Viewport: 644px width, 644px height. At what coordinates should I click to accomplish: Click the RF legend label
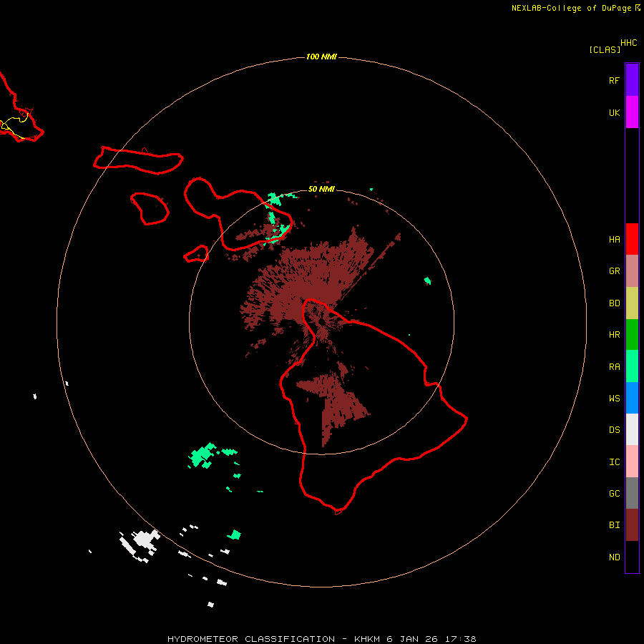(614, 80)
